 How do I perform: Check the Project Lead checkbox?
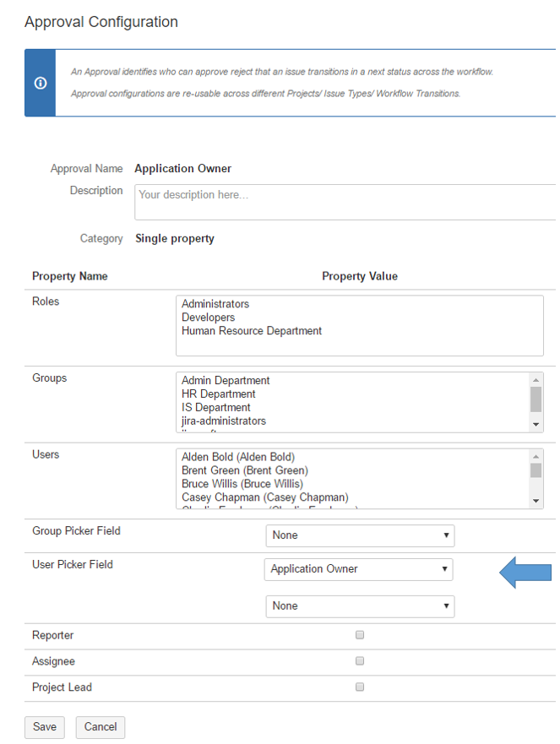(360, 687)
